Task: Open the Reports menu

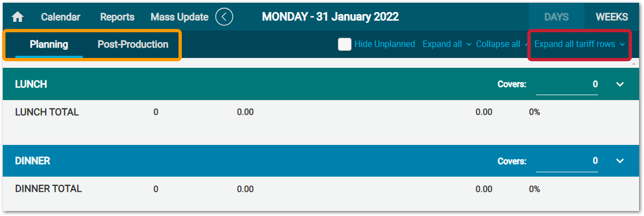Action: pyautogui.click(x=117, y=17)
